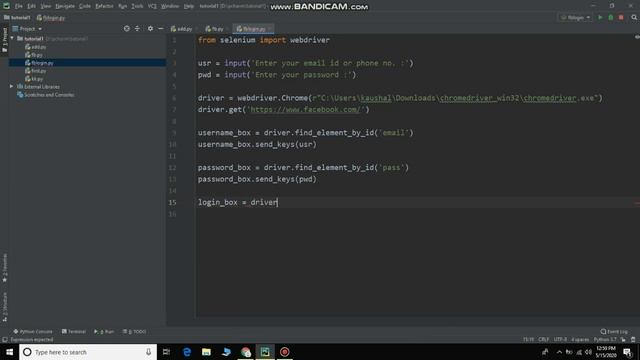640x360 pixels.
Task: Expand External Libraries in the project tree
Action: [11, 87]
